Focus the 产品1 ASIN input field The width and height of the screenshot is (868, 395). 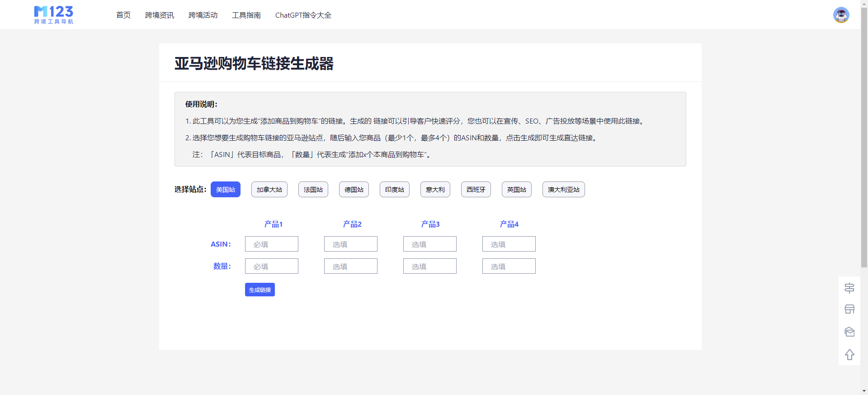pos(272,244)
